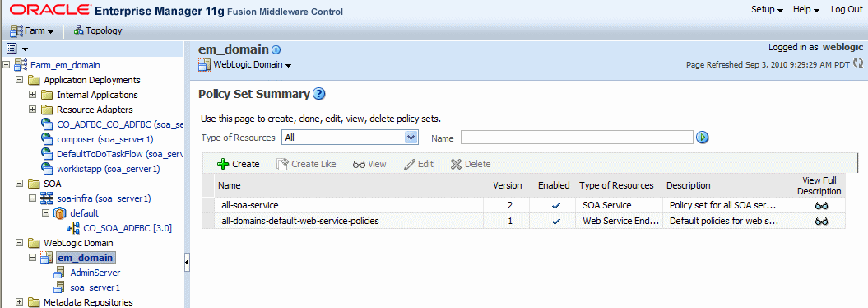Image resolution: width=868 pixels, height=308 pixels.
Task: Expand the Internal Applications folder
Action: (32, 95)
